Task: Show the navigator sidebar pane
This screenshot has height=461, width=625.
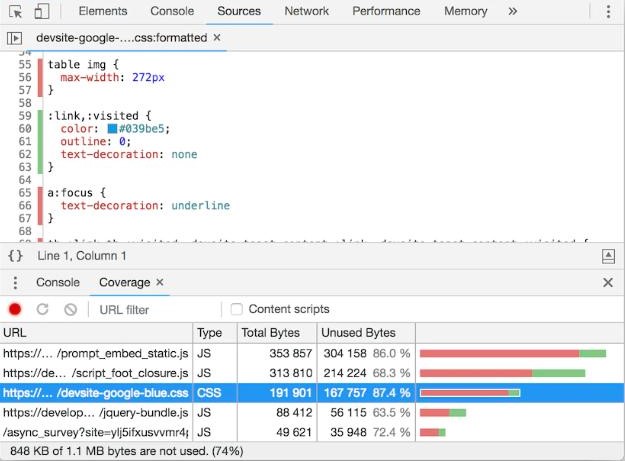Action: (x=15, y=37)
